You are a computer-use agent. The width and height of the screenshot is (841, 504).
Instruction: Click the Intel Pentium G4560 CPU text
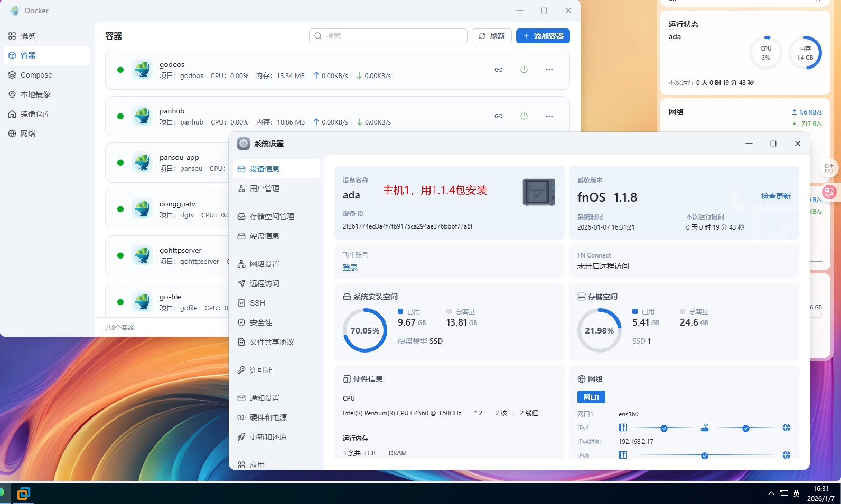tap(402, 413)
